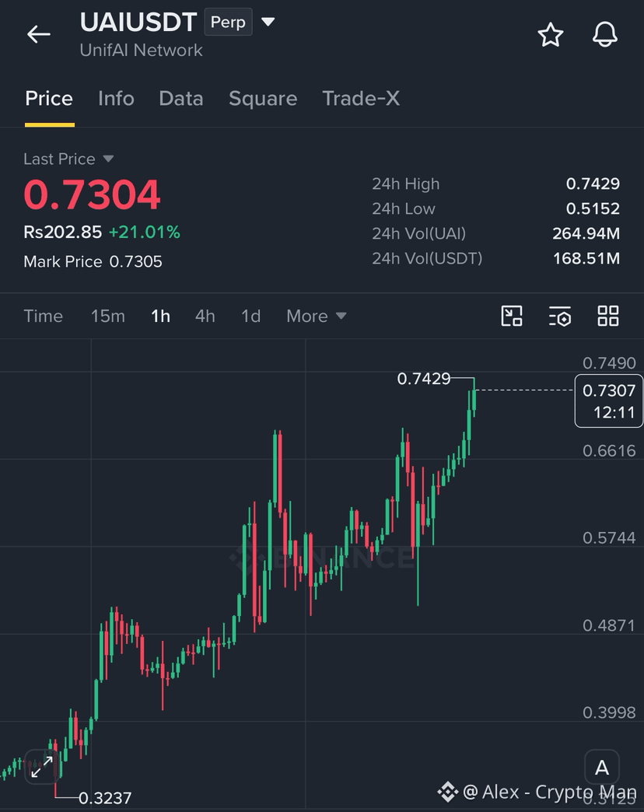Expand the More timeframes dropdown

coord(317,316)
